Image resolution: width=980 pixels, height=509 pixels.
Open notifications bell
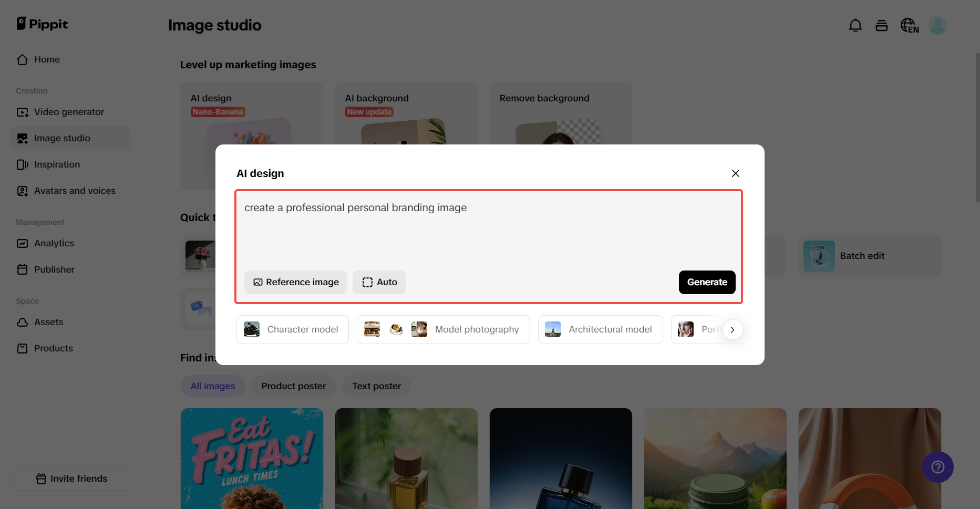coord(855,25)
